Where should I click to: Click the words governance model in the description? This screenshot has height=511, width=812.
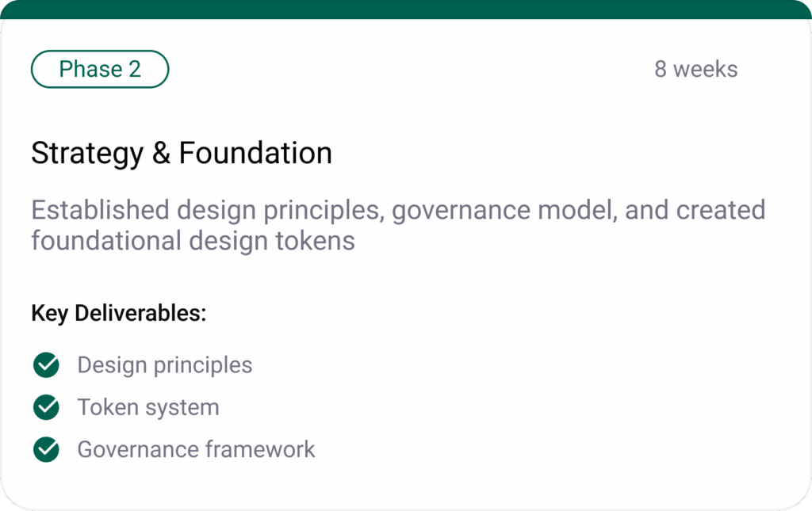pos(505,211)
